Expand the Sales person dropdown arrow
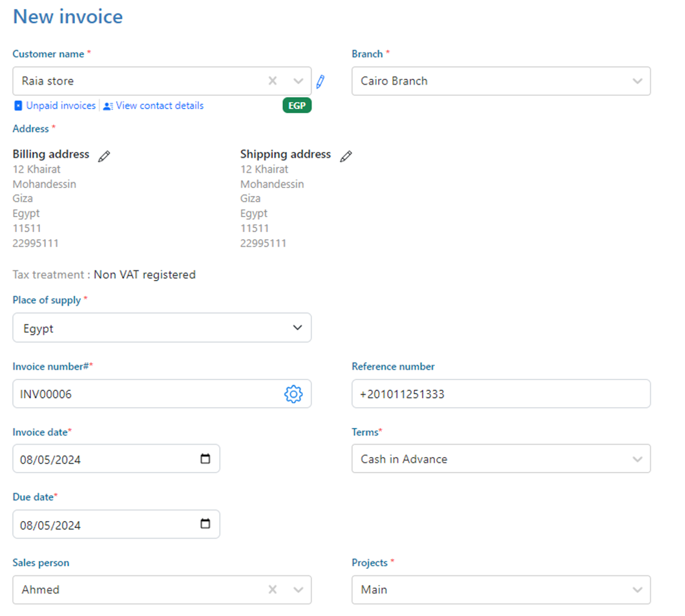The width and height of the screenshot is (685, 616). point(298,589)
